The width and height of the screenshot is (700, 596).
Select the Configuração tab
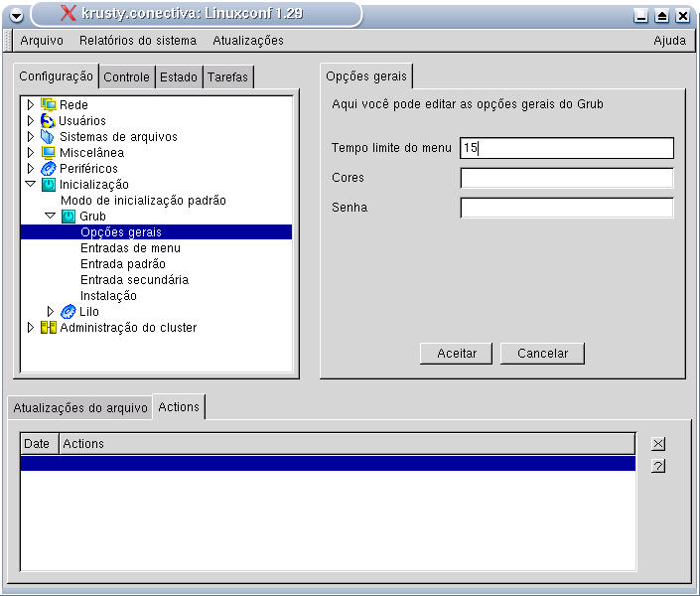(56, 75)
